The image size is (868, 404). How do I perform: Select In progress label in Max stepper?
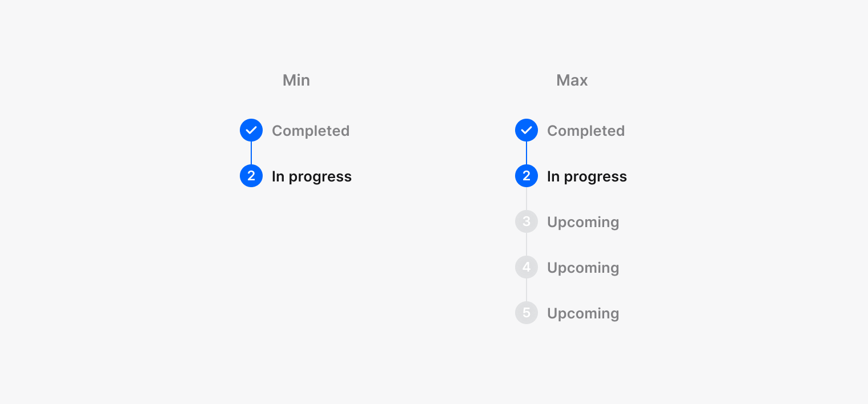[587, 176]
